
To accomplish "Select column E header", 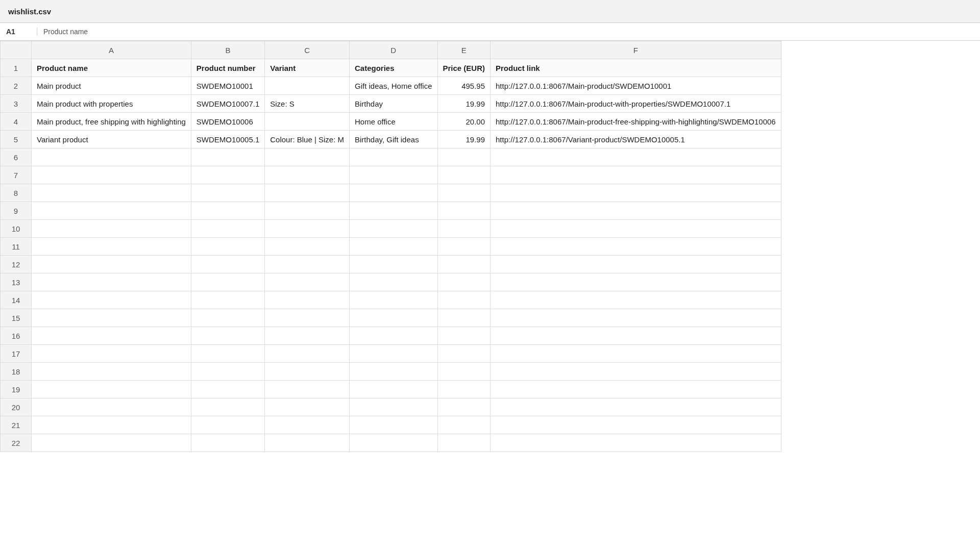I will (x=463, y=50).
